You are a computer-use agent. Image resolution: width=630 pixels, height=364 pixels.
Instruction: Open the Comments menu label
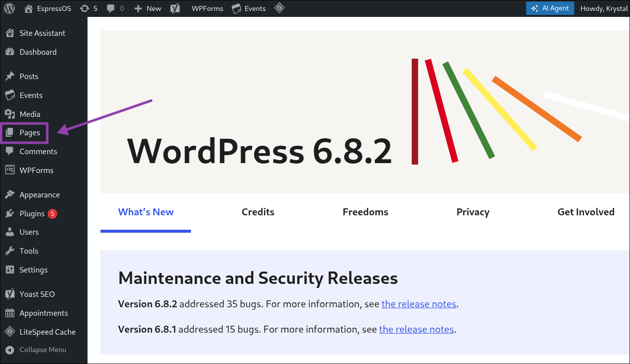[x=38, y=152]
